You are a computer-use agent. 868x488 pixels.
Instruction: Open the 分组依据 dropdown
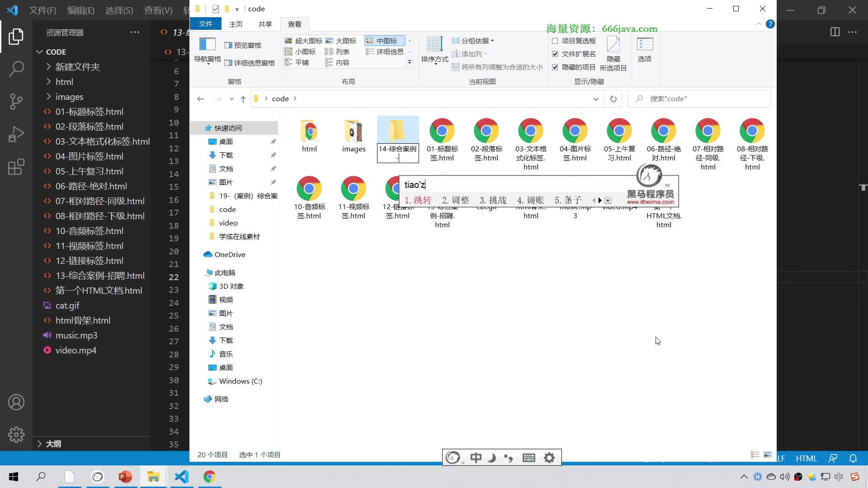point(472,40)
